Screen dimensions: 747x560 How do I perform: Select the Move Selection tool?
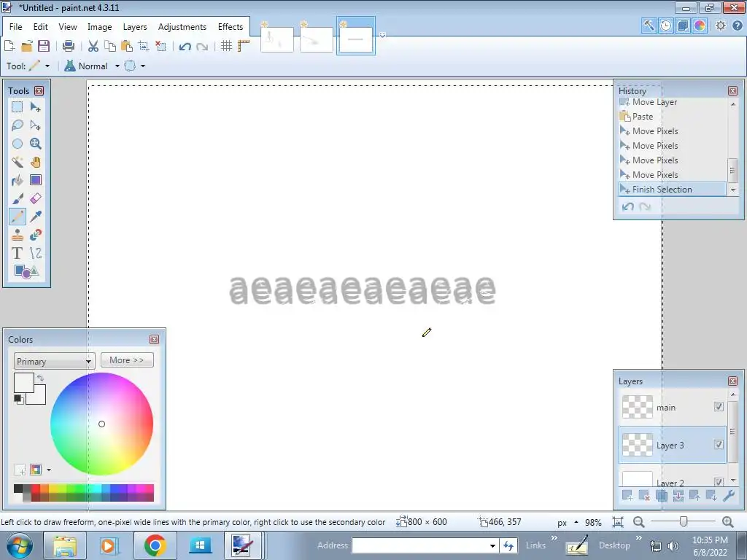(36, 125)
